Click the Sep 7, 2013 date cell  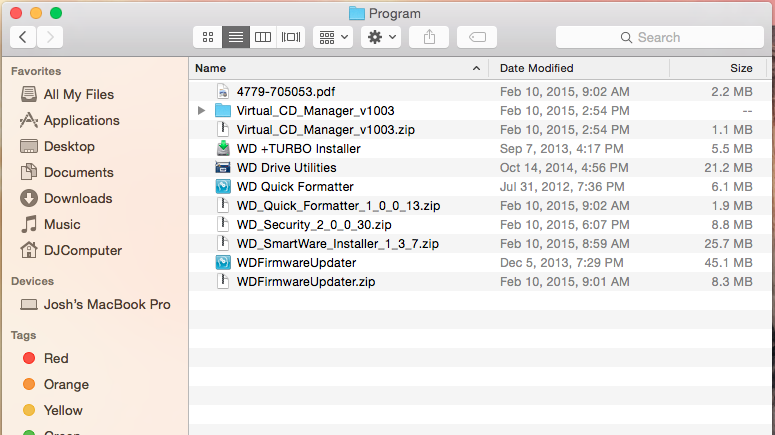coord(561,149)
